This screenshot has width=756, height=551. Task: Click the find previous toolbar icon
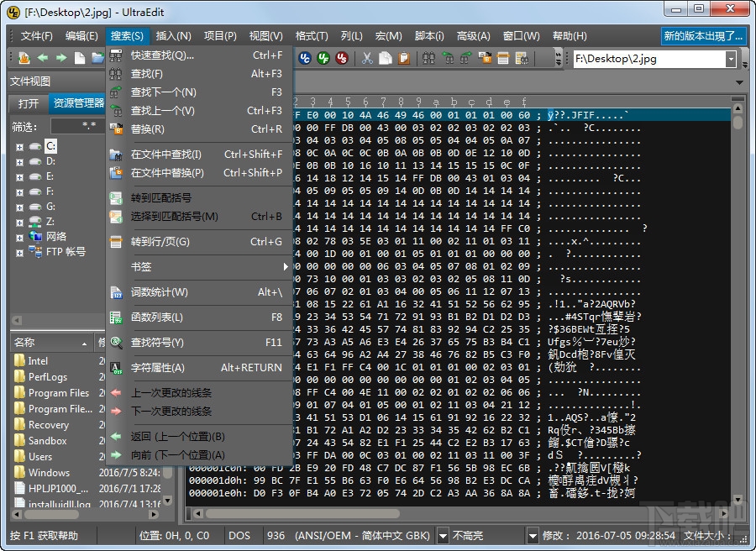coord(448,58)
